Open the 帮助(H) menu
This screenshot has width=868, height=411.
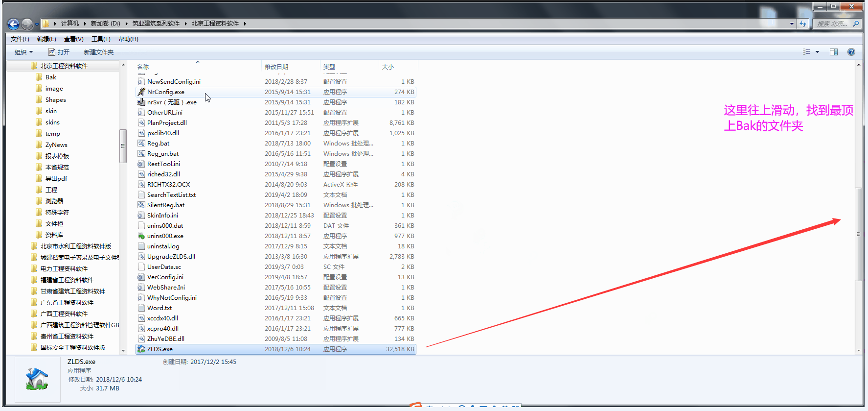tap(128, 39)
